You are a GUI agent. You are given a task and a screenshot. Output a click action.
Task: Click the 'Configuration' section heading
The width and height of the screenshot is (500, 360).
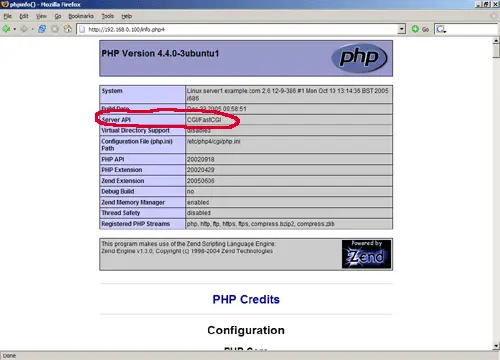pyautogui.click(x=246, y=330)
